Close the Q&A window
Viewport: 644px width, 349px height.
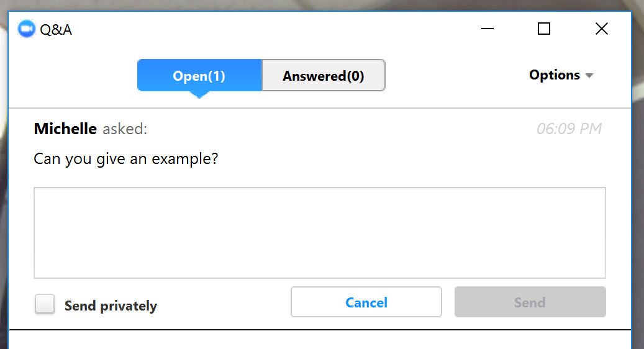(601, 29)
